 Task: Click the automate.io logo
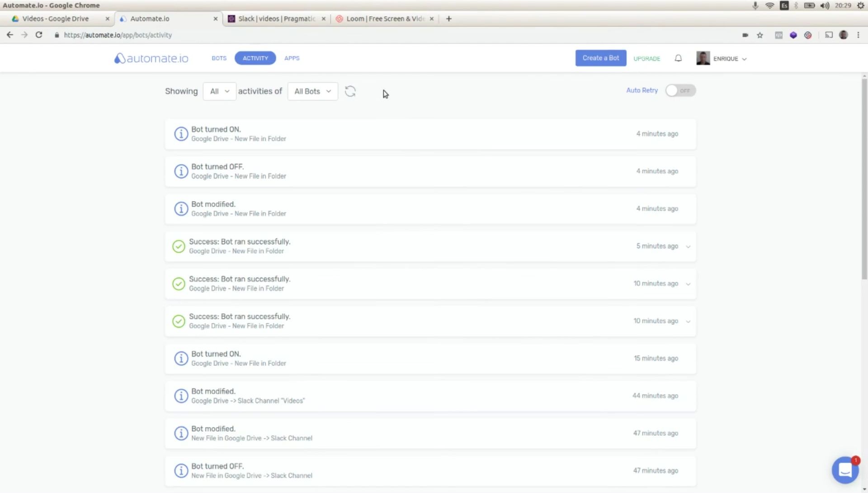pyautogui.click(x=151, y=58)
